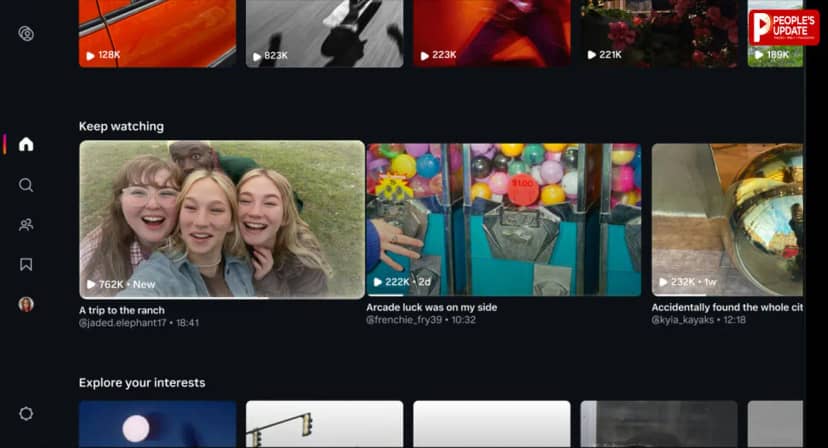828x448 pixels.
Task: Click the "Explore your interests" heading
Action: click(x=142, y=382)
